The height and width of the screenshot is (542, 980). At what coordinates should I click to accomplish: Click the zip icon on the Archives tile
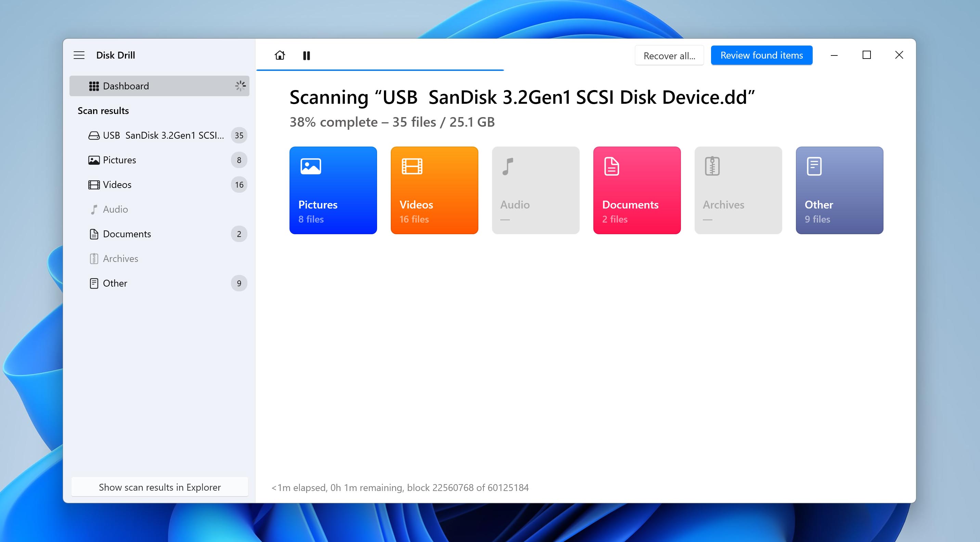tap(712, 166)
